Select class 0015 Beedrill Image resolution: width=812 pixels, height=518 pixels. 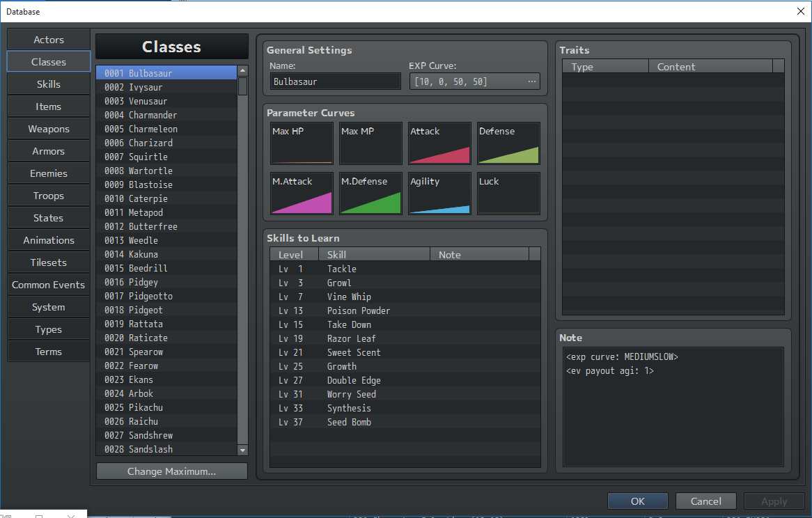pos(166,268)
